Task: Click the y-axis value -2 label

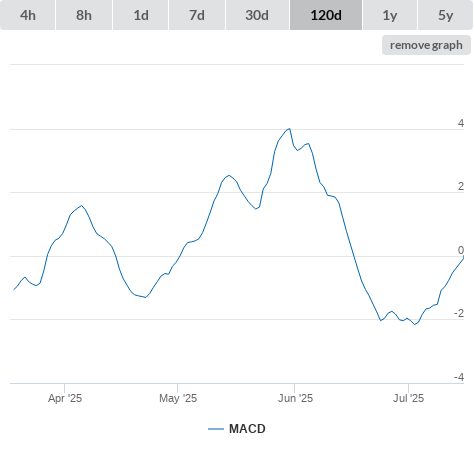Action: tap(459, 313)
